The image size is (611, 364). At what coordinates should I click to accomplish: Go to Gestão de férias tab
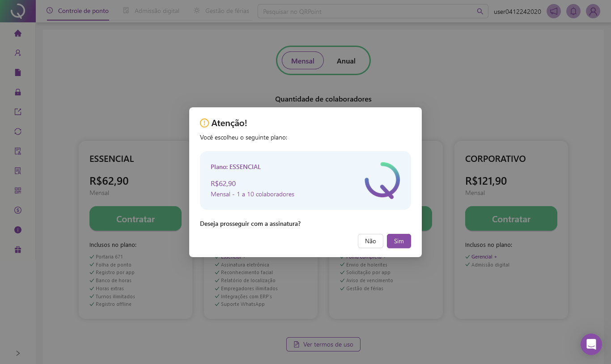tap(222, 11)
